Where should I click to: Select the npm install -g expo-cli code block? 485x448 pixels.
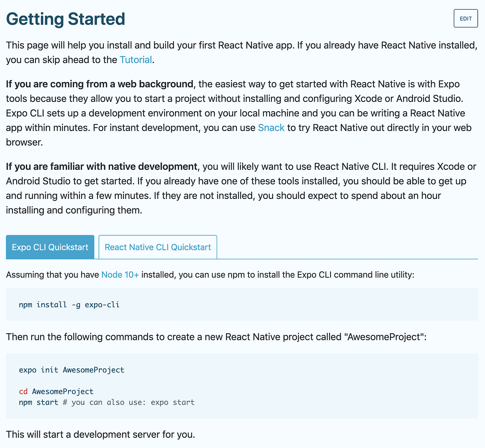(x=69, y=304)
